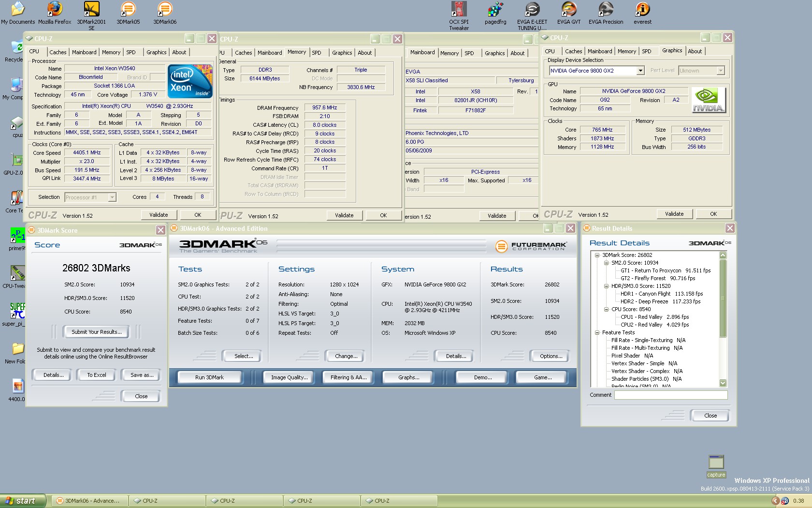Open the My Computer desktop icon
The height and width of the screenshot is (508, 812).
click(14, 89)
